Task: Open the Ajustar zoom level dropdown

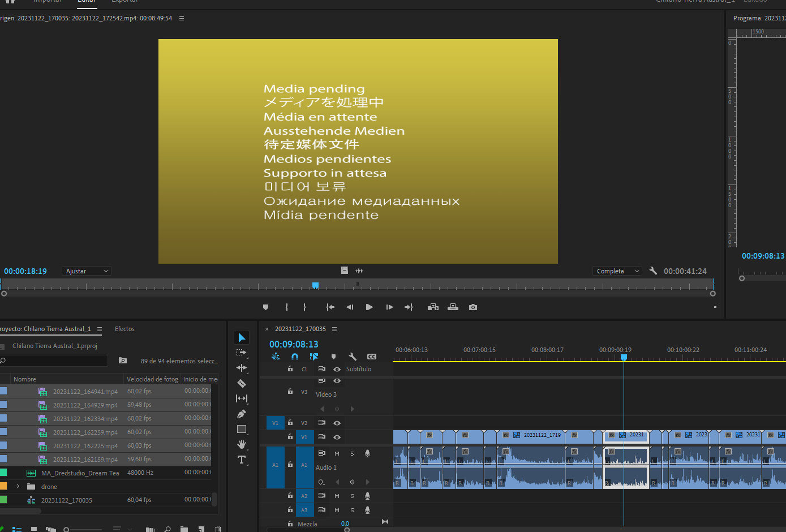Action: coord(86,271)
